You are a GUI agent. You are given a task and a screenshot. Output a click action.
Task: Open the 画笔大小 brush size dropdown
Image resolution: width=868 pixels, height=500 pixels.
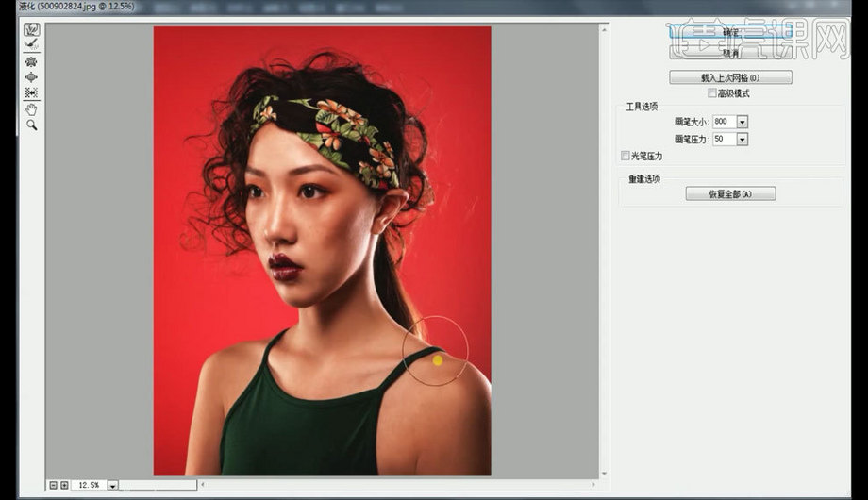(x=743, y=122)
